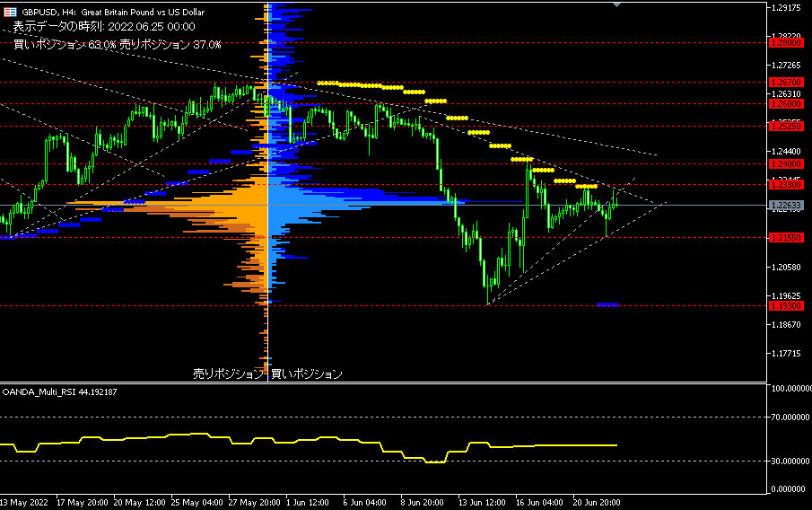Click the '表示データの時刻: 2022.06.25 00:00' label
This screenshot has width=812, height=510.
pos(104,26)
